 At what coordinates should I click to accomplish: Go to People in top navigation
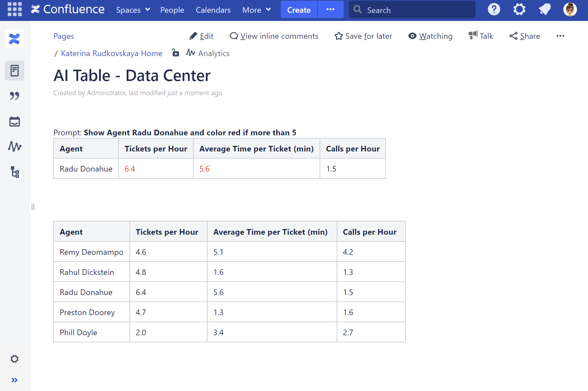point(172,10)
